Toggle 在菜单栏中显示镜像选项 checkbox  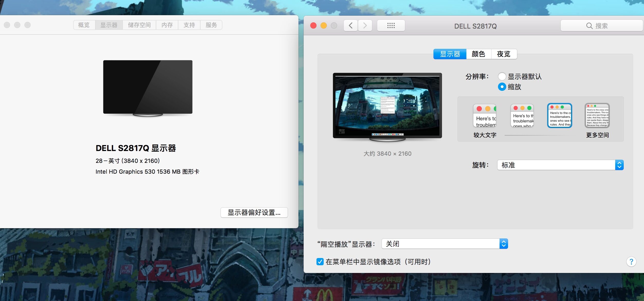tap(320, 262)
